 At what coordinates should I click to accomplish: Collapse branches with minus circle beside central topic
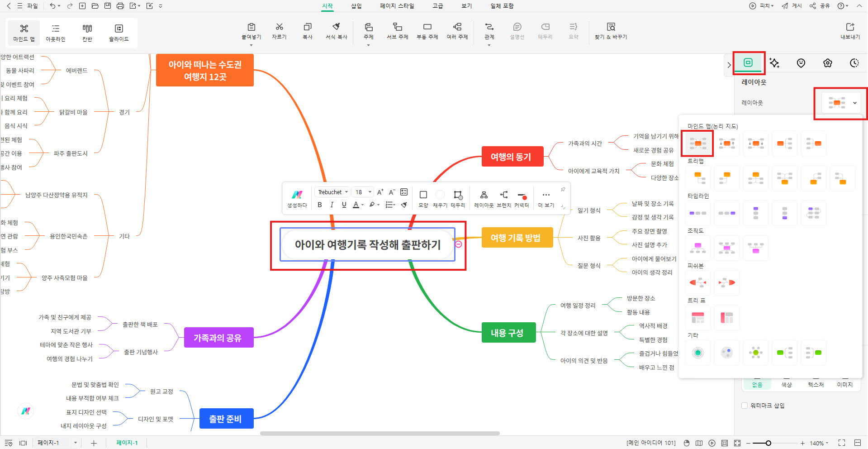click(x=459, y=244)
